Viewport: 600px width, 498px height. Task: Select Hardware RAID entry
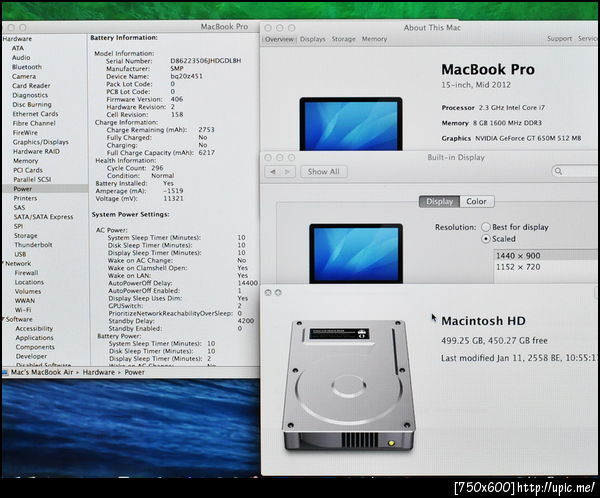tap(36, 151)
